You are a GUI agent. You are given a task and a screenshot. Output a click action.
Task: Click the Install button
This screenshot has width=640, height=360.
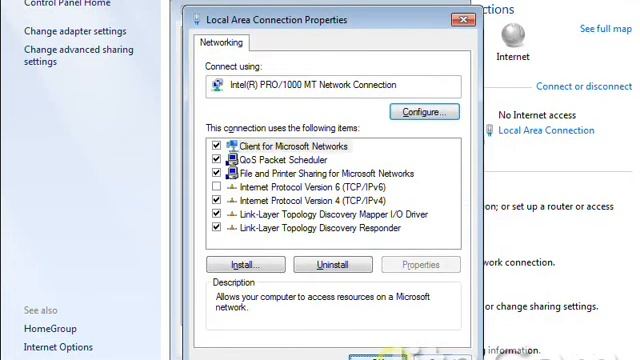coord(246,264)
